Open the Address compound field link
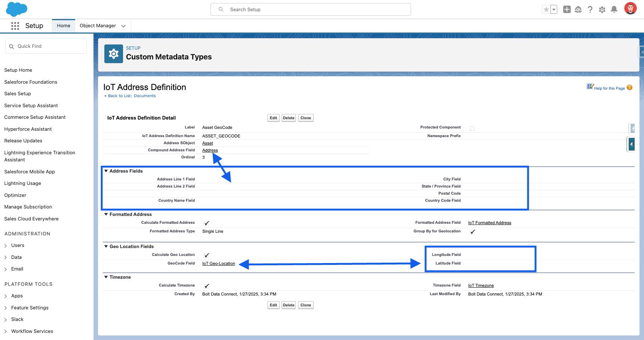 tap(210, 151)
